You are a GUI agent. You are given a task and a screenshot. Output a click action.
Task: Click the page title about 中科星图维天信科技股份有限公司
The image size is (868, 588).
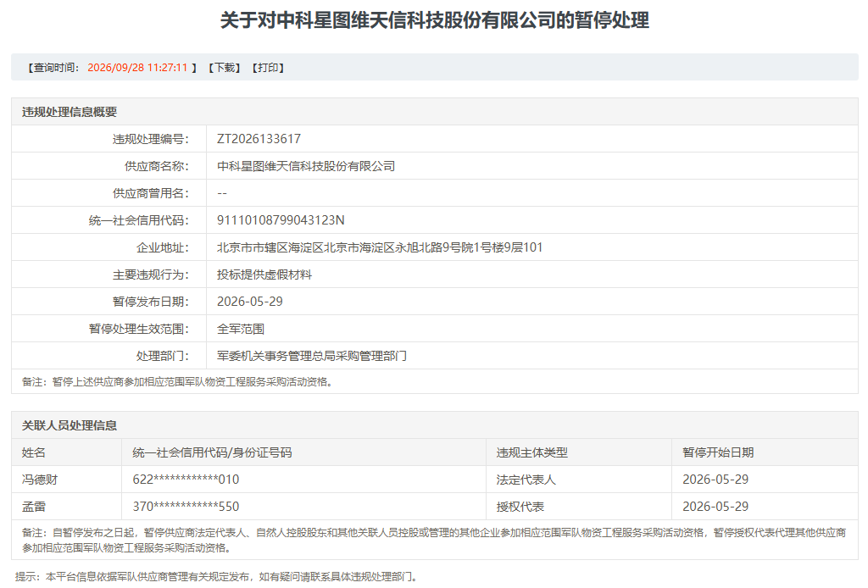pos(435,20)
